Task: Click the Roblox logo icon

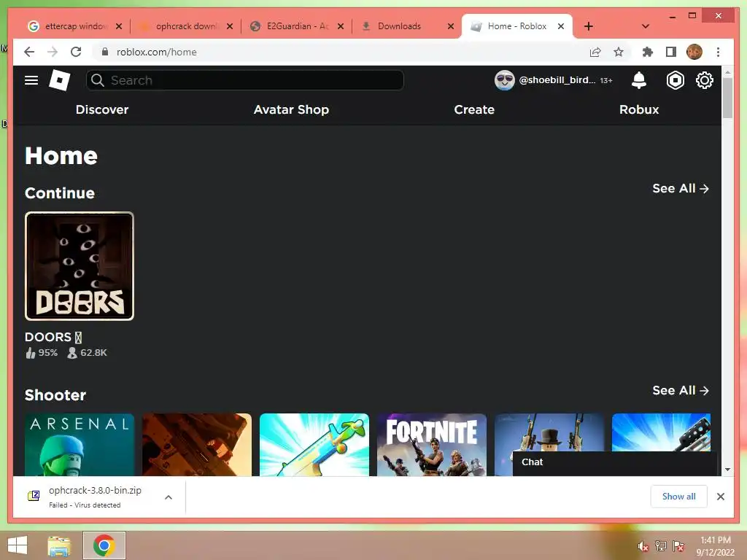Action: point(60,80)
